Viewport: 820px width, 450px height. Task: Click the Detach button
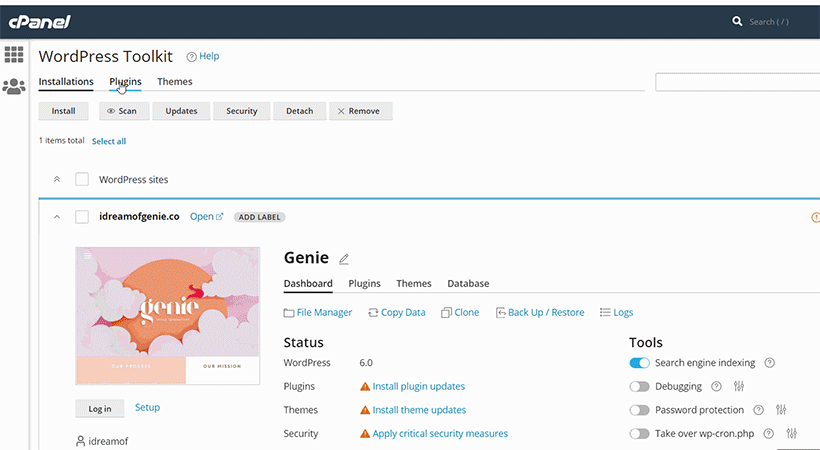(x=300, y=111)
